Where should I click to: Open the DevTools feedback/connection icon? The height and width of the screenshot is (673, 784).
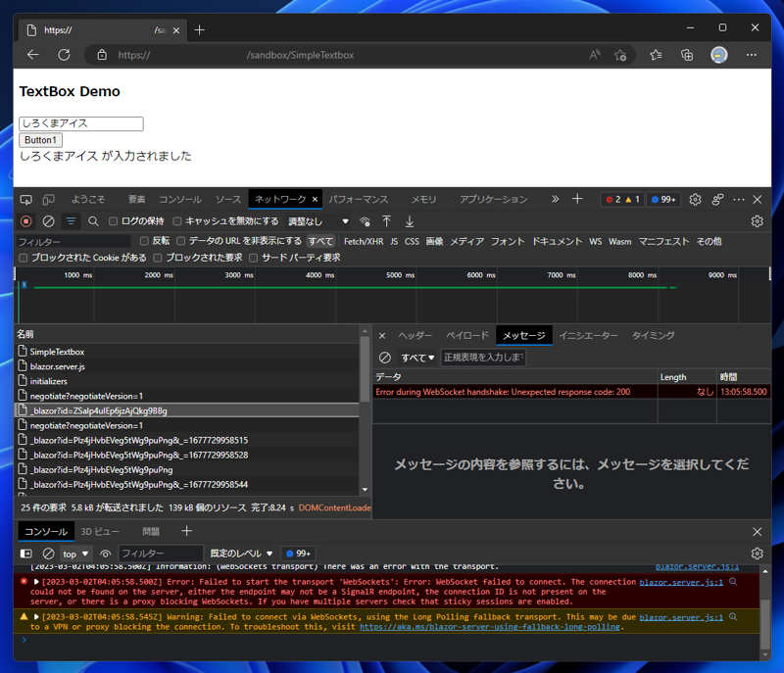tap(717, 200)
